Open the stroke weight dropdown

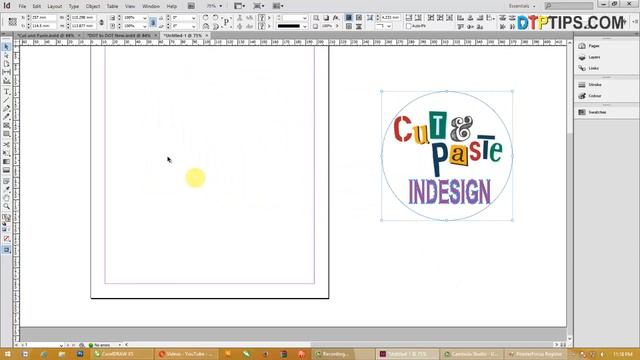coord(304,18)
